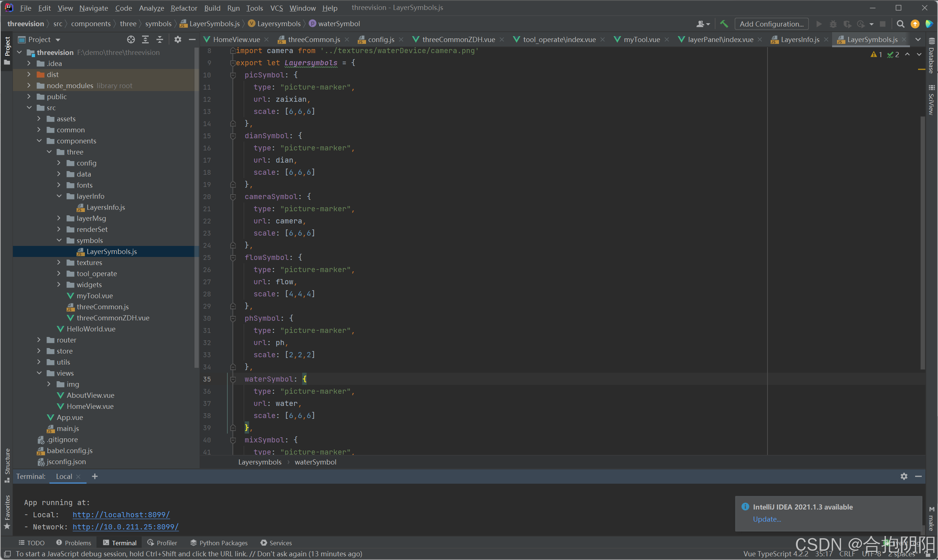Open Project panel settings gear
Screen dimensions: 938x560
(x=177, y=39)
